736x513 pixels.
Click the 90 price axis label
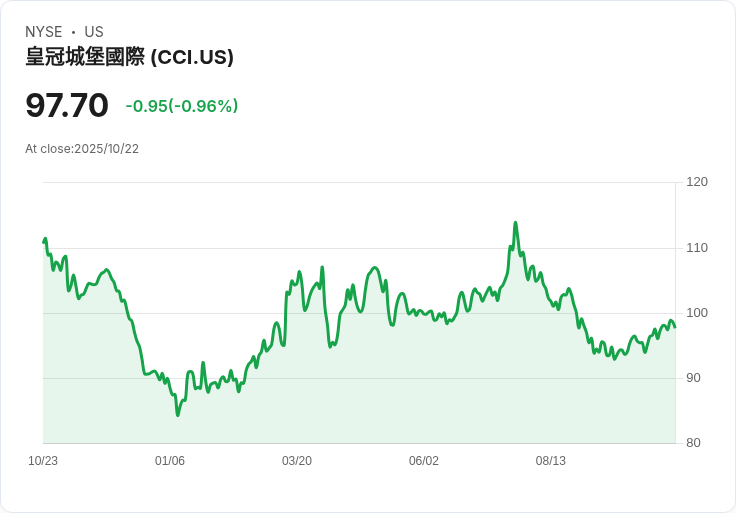point(693,378)
